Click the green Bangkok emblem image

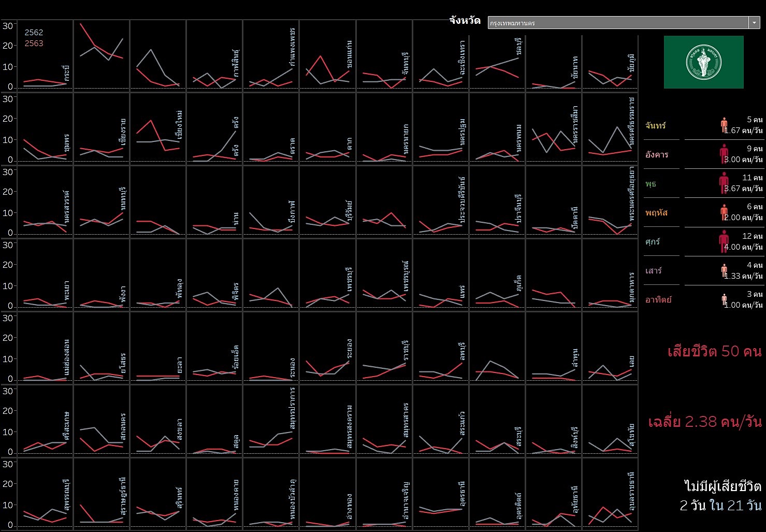click(x=703, y=62)
